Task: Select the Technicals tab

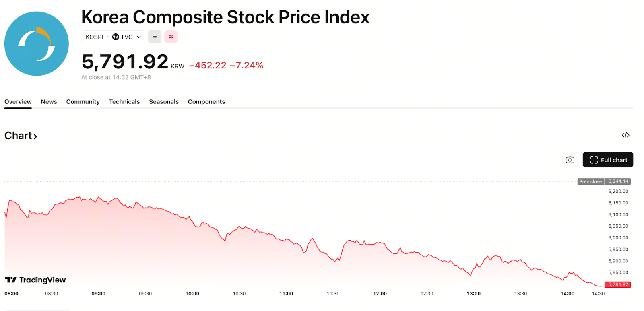Action: pos(124,102)
